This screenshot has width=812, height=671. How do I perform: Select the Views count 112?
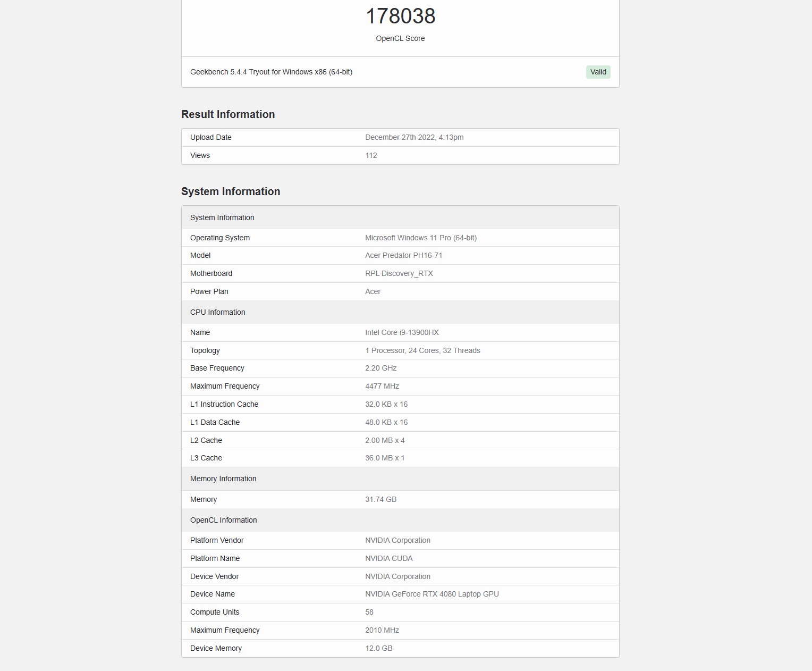pos(371,155)
